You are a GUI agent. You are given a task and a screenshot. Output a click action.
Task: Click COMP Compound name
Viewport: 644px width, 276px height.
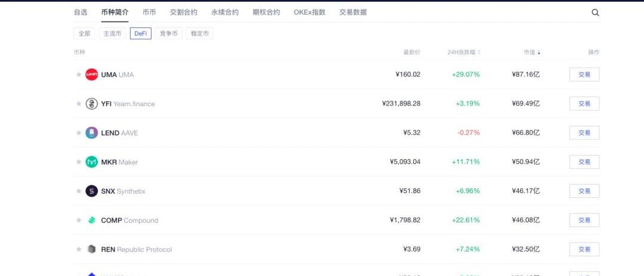click(130, 221)
